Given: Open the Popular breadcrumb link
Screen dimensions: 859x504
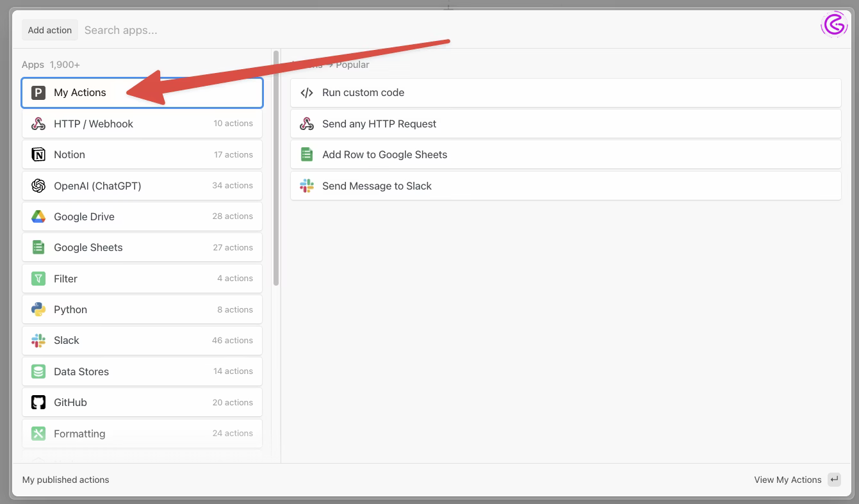Looking at the screenshot, I should pyautogui.click(x=353, y=64).
